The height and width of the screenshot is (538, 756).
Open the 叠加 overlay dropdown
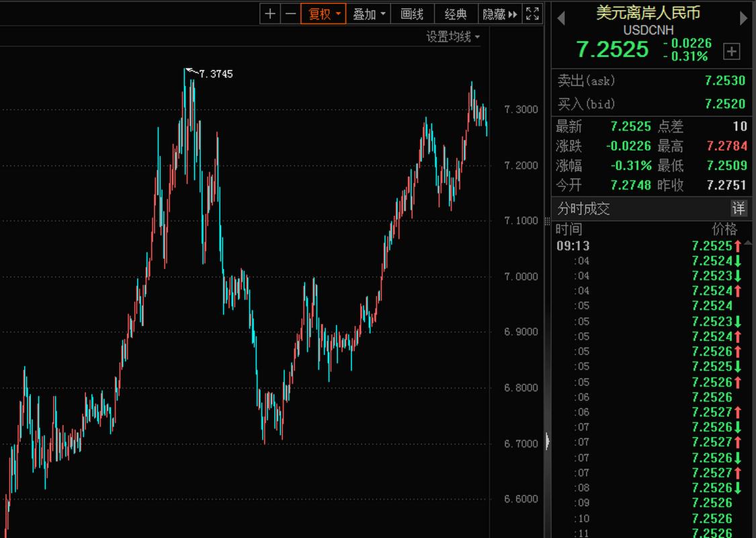pyautogui.click(x=370, y=13)
